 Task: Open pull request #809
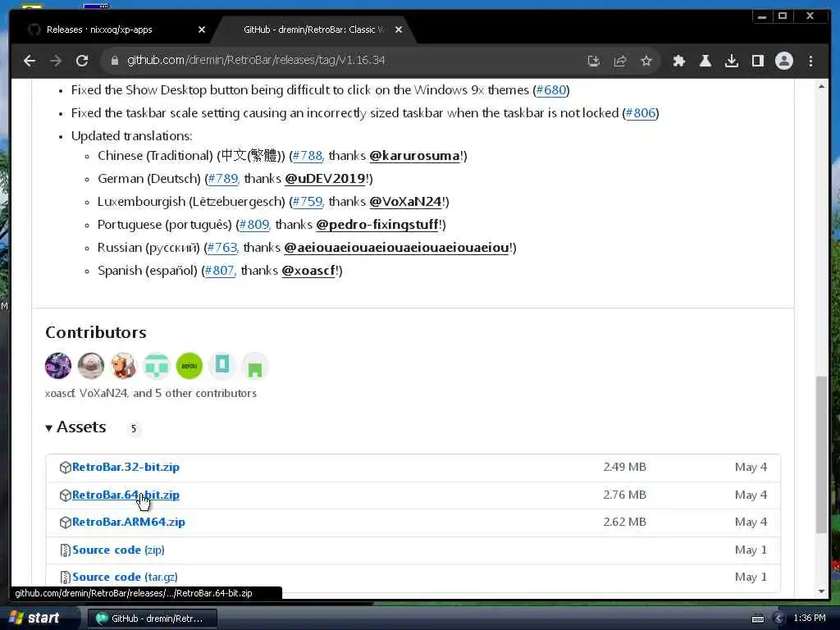tap(254, 225)
